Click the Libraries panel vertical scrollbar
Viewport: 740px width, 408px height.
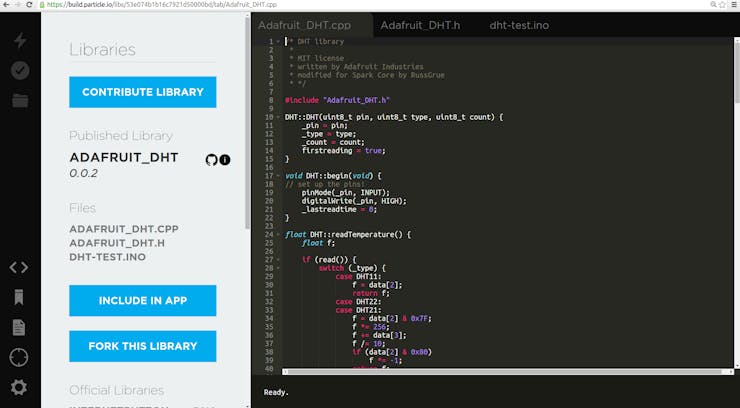pos(247,122)
